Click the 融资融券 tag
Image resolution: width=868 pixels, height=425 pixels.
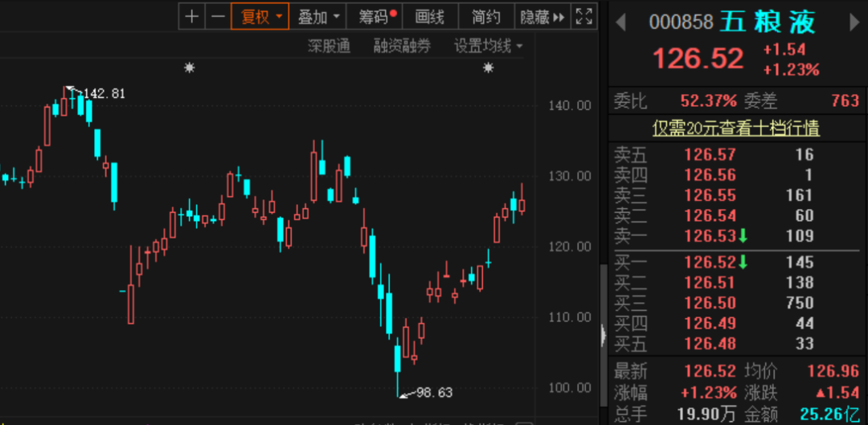pyautogui.click(x=402, y=47)
